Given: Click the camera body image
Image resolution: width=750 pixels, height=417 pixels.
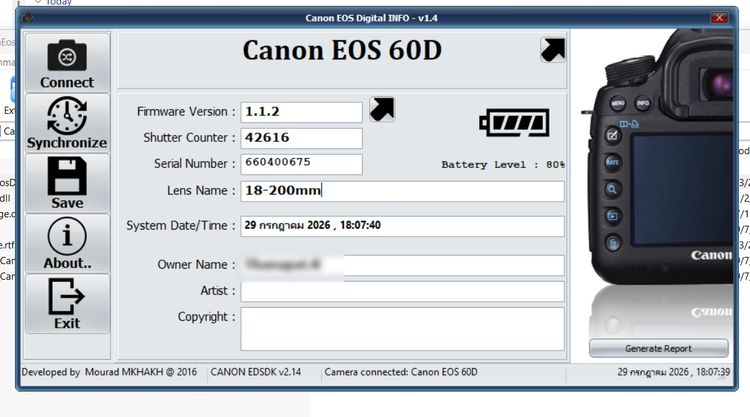Looking at the screenshot, I should tap(660, 158).
